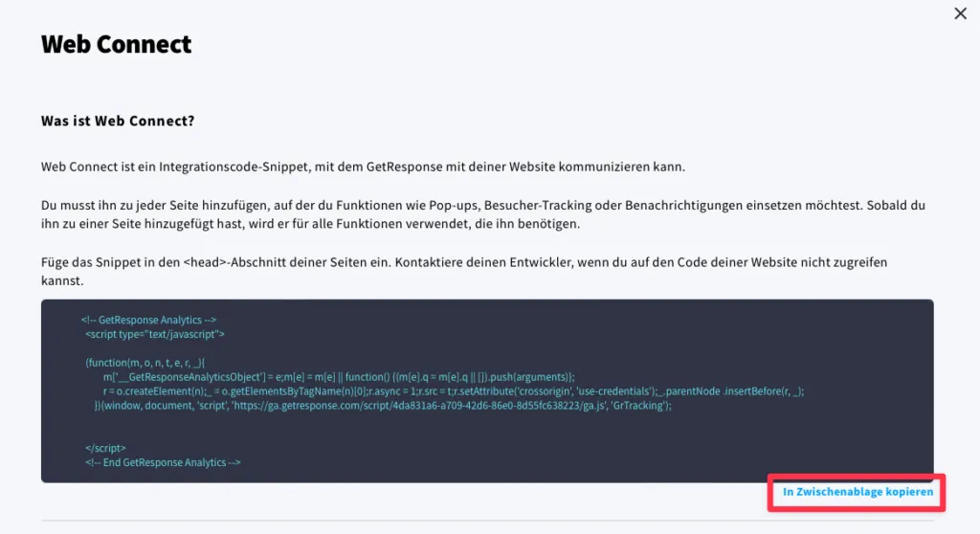This screenshot has width=980, height=534.
Task: Click the '<!-- GetResponse Analytics -->' code line
Action: click(x=148, y=320)
